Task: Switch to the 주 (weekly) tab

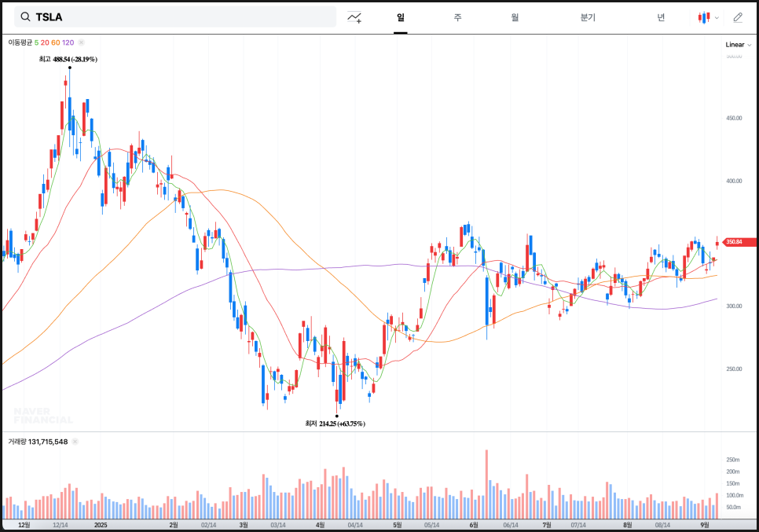Action: pyautogui.click(x=457, y=17)
